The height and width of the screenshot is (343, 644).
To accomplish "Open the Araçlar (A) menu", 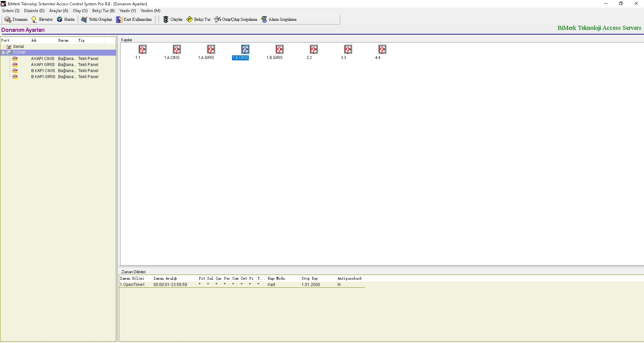I will coord(58,11).
